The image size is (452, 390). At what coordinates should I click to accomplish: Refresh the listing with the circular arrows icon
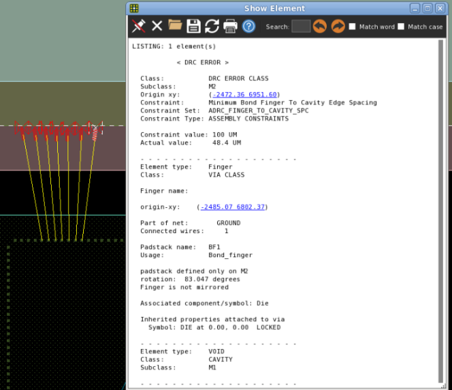pyautogui.click(x=212, y=26)
